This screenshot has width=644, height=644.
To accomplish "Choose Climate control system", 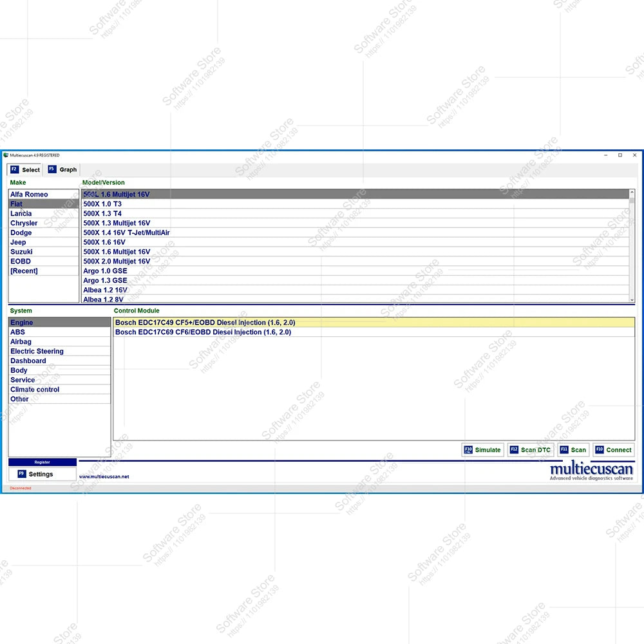I will pos(59,390).
